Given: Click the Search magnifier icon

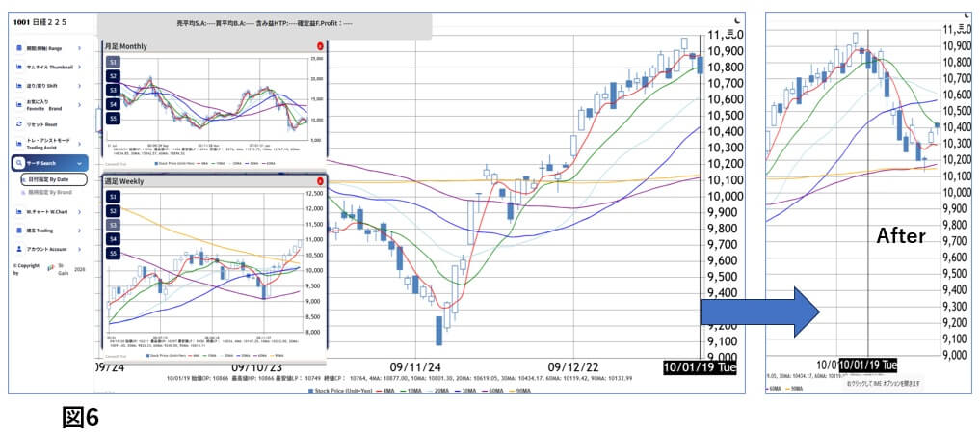Looking at the screenshot, I should coord(19,163).
